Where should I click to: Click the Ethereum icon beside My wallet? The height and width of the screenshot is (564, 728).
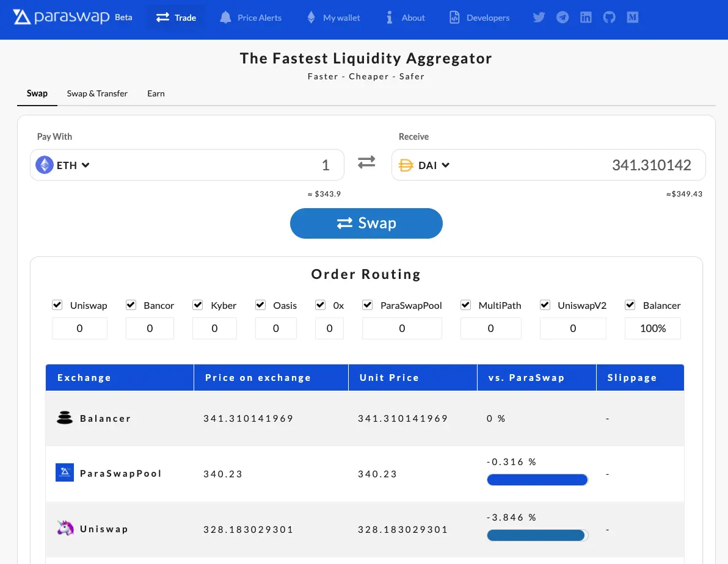pos(311,18)
